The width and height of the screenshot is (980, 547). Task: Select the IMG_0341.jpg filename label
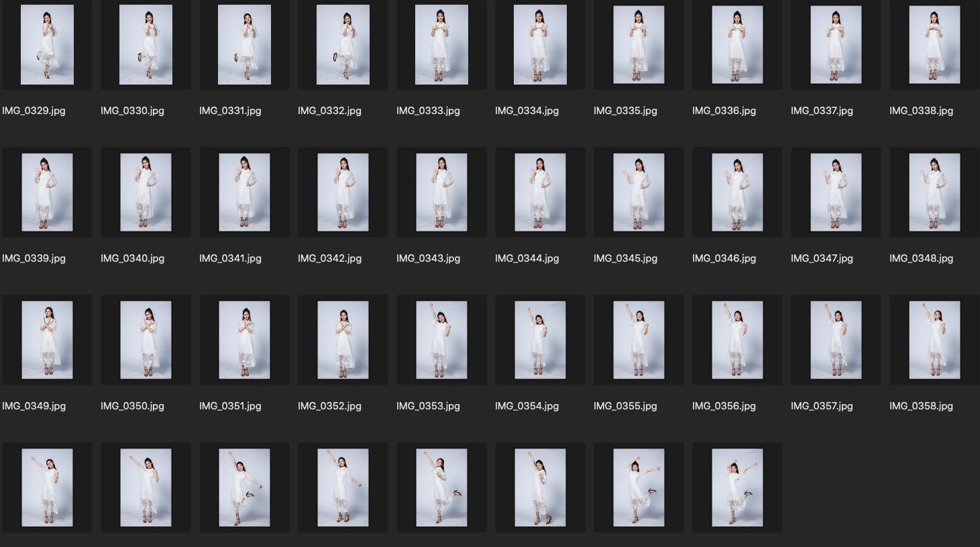pos(230,258)
